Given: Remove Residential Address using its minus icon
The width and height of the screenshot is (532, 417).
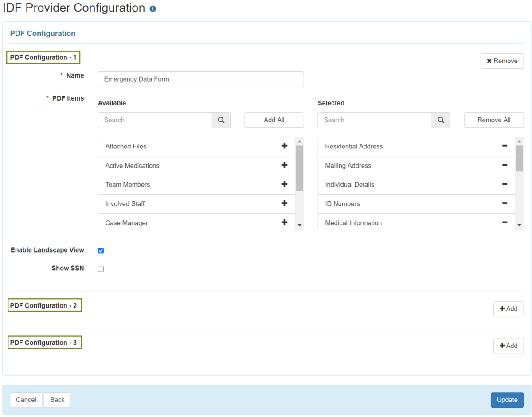Looking at the screenshot, I should [x=505, y=146].
